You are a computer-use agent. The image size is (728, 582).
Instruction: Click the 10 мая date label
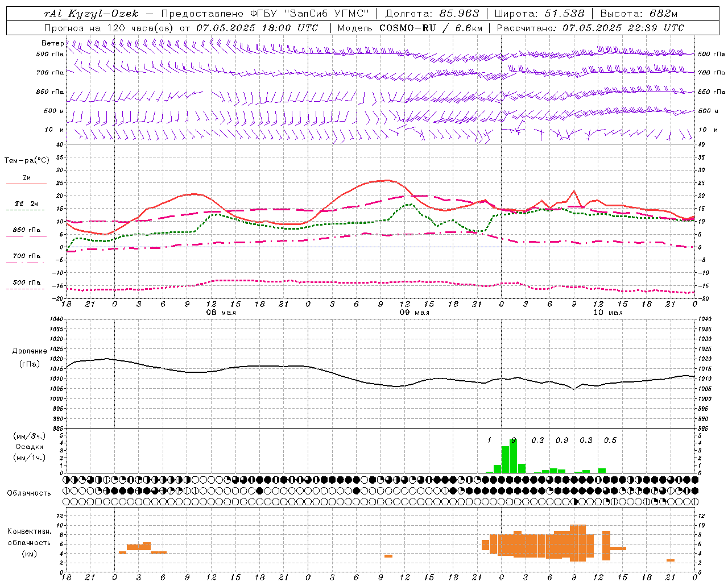pyautogui.click(x=607, y=313)
